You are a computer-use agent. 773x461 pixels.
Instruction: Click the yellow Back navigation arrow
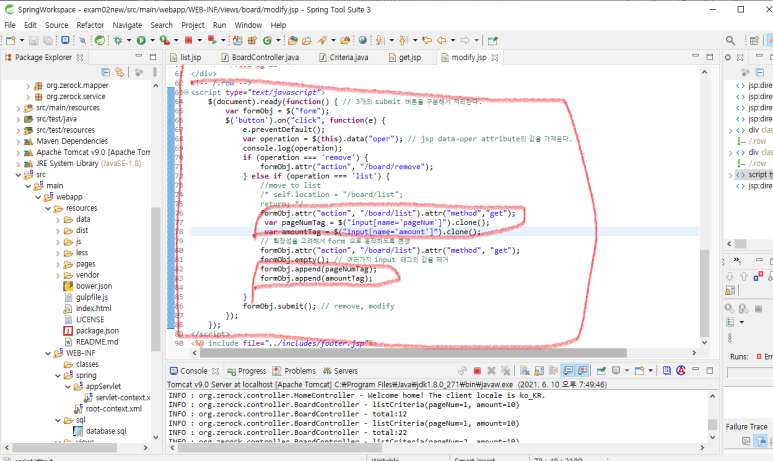[x=442, y=40]
